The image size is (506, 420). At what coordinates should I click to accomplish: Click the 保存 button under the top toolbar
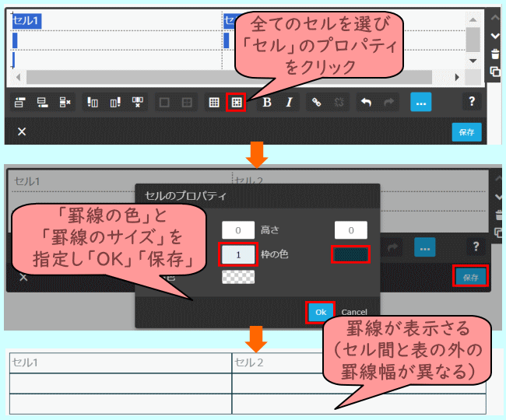[x=466, y=132]
